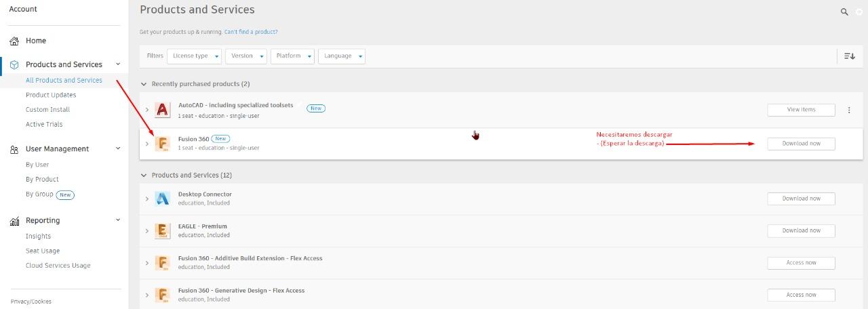Screen dimensions: 868x309
Task: Open By Product under User Management
Action: click(x=42, y=180)
